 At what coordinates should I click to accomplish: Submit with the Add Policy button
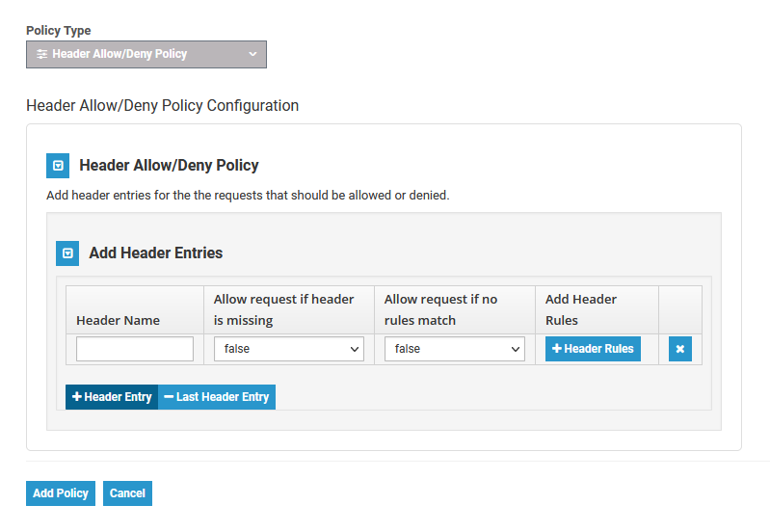61,493
